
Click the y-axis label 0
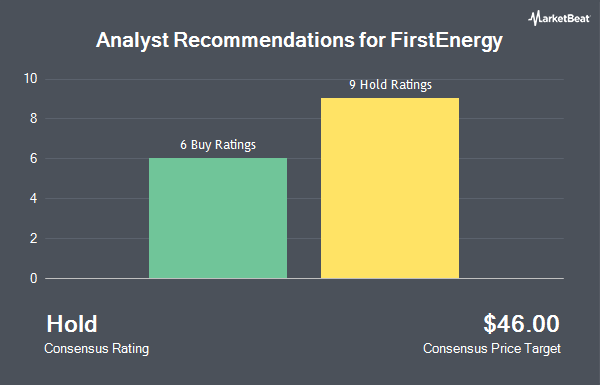click(34, 278)
